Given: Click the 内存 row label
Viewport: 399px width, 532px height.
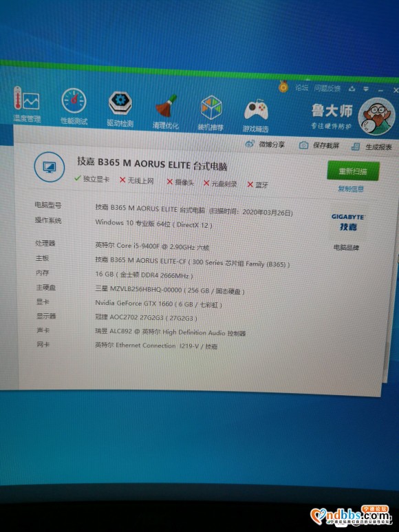Looking at the screenshot, I should pos(43,273).
